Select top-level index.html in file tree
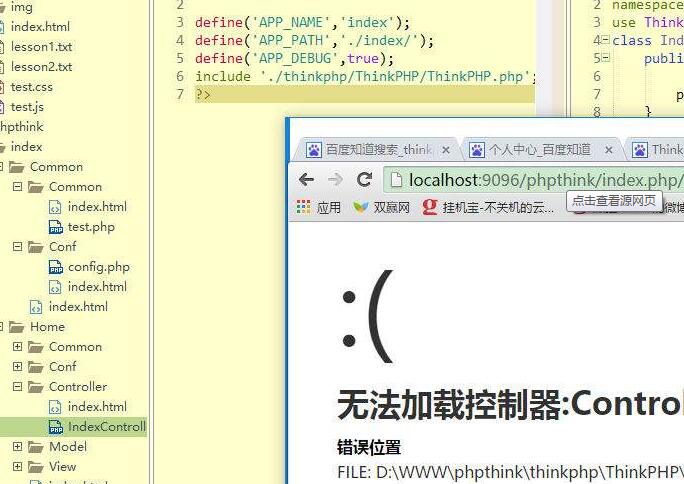The image size is (684, 484). (40, 27)
